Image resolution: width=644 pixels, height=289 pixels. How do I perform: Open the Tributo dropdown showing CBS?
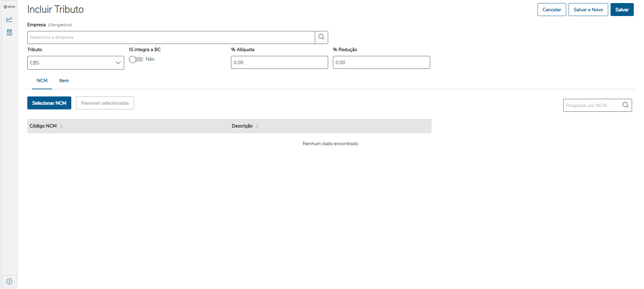76,63
